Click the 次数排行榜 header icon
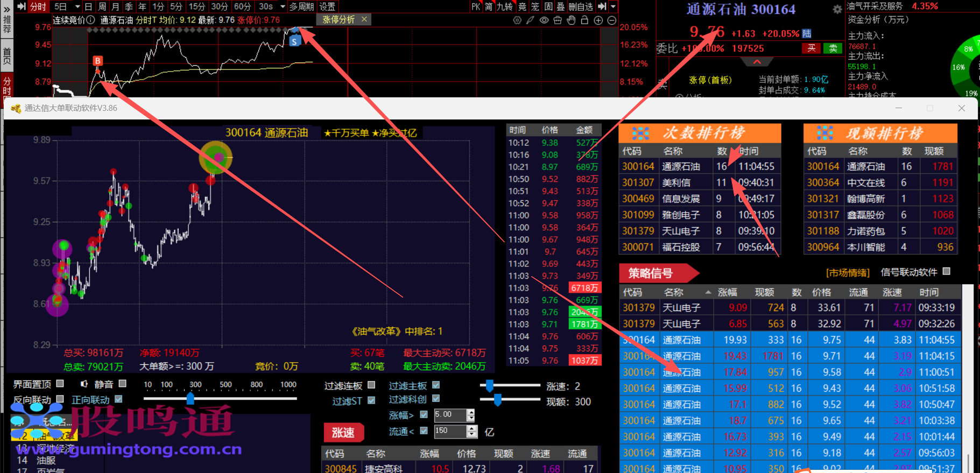 [640, 133]
